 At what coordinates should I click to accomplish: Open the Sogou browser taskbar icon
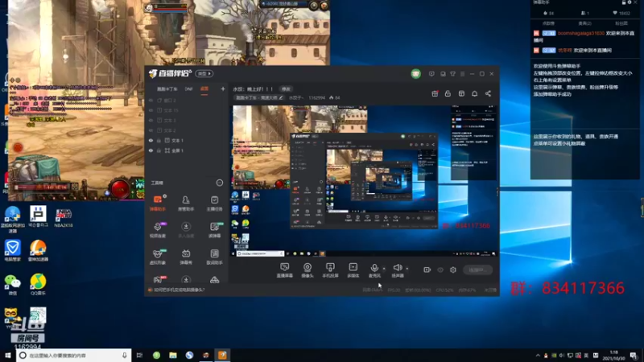(189, 356)
